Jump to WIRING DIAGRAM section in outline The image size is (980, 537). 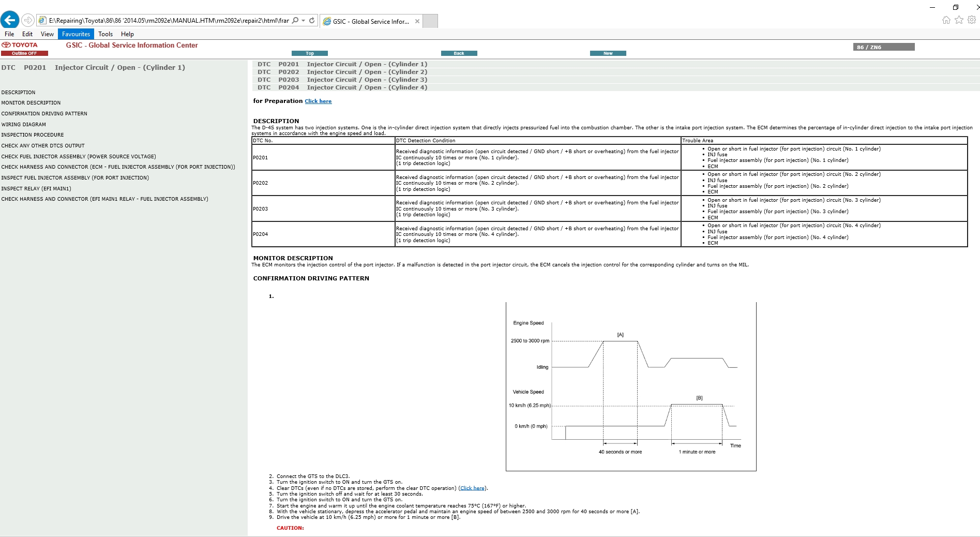click(24, 125)
